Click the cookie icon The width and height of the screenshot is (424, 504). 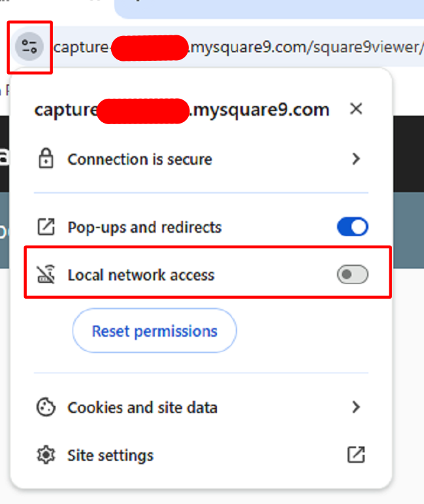tap(46, 408)
